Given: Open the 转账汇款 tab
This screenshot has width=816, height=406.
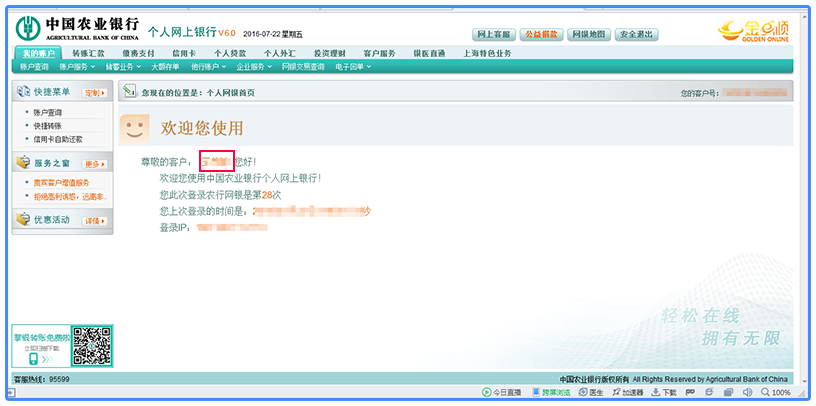Looking at the screenshot, I should 88,53.
